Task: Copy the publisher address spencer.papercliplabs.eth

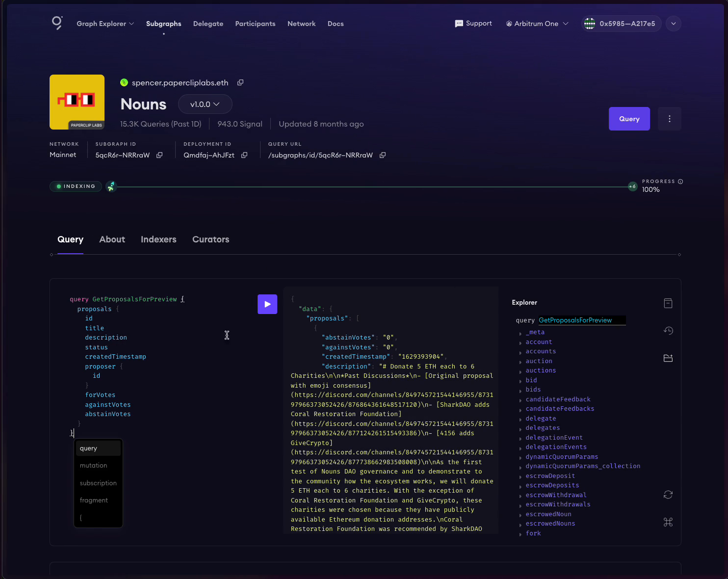Action: click(240, 82)
